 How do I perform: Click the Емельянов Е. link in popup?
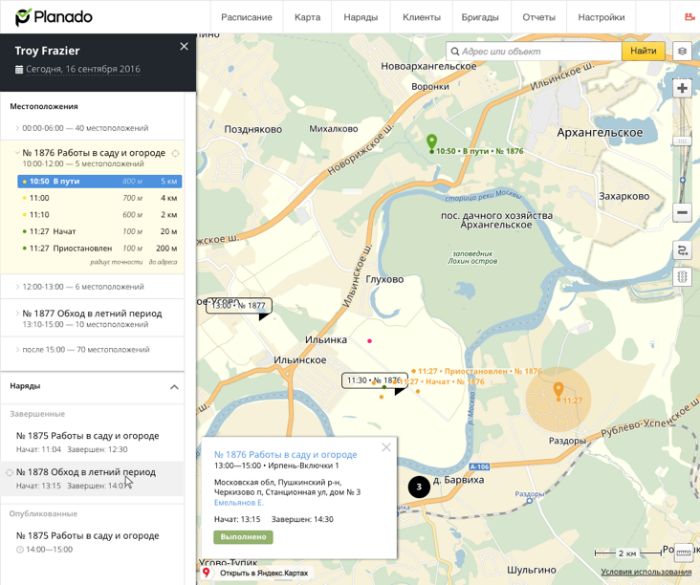[239, 503]
